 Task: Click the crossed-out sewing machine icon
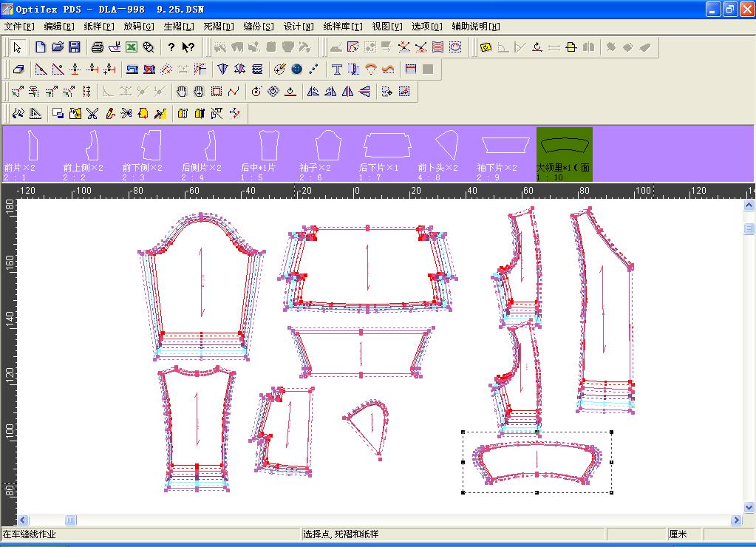[x=149, y=69]
